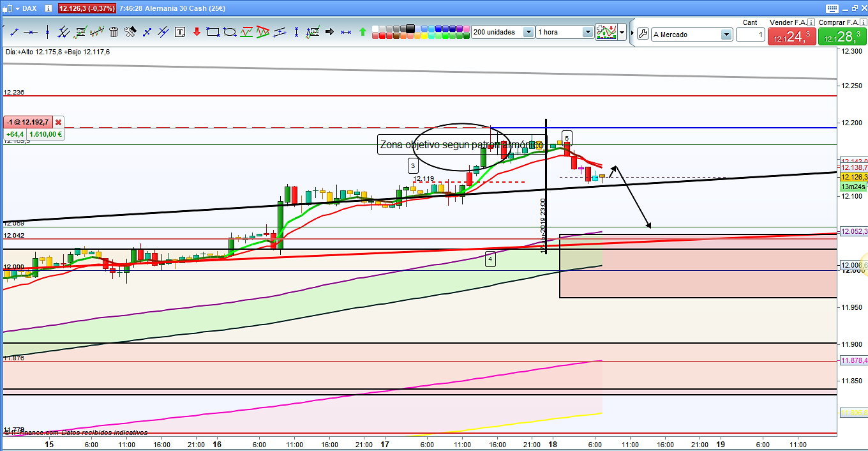Select the rectangle drawing tool
The height and width of the screenshot is (451, 868).
tap(213, 32)
